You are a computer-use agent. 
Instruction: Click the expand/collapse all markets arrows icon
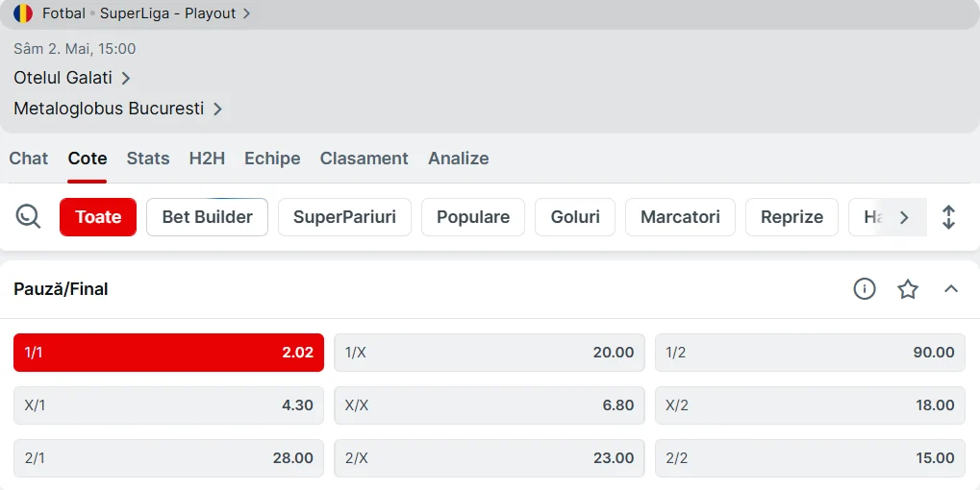(949, 217)
